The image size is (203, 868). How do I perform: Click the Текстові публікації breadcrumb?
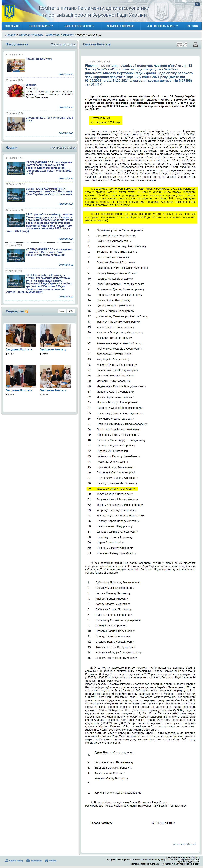point(31,35)
